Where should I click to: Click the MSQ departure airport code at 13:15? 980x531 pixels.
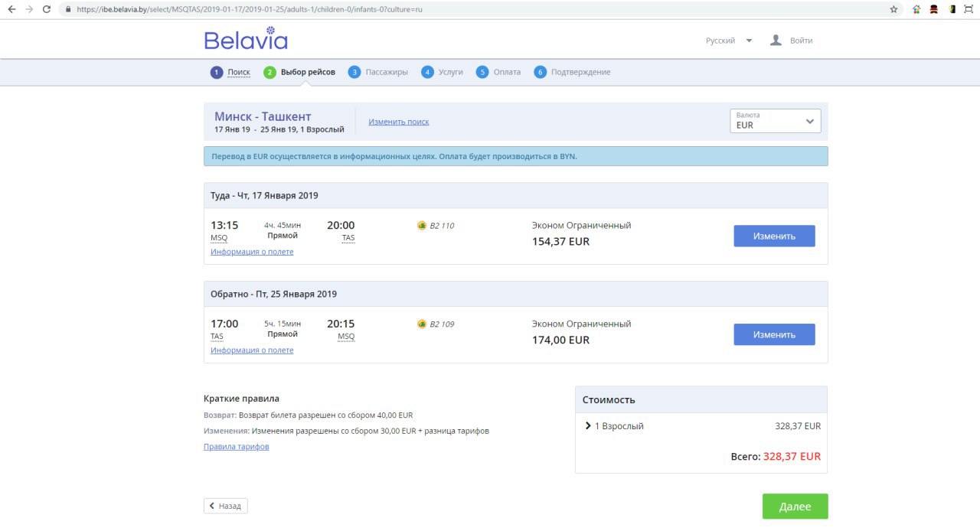pyautogui.click(x=219, y=238)
